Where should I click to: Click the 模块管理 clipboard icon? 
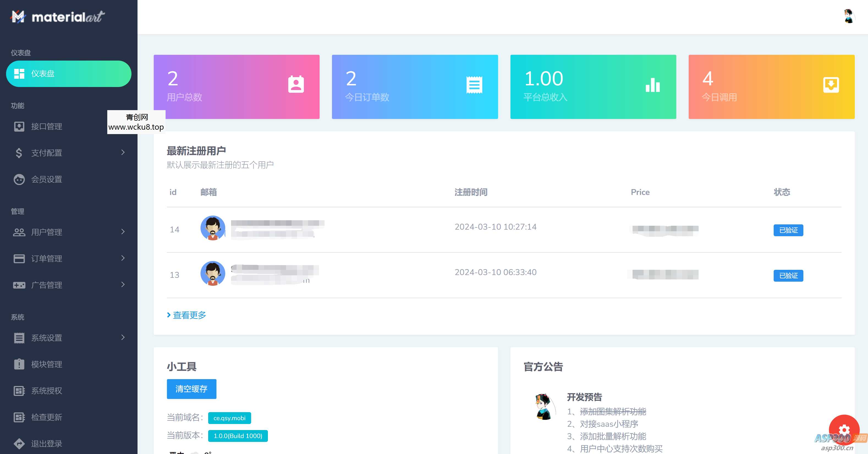click(x=19, y=364)
